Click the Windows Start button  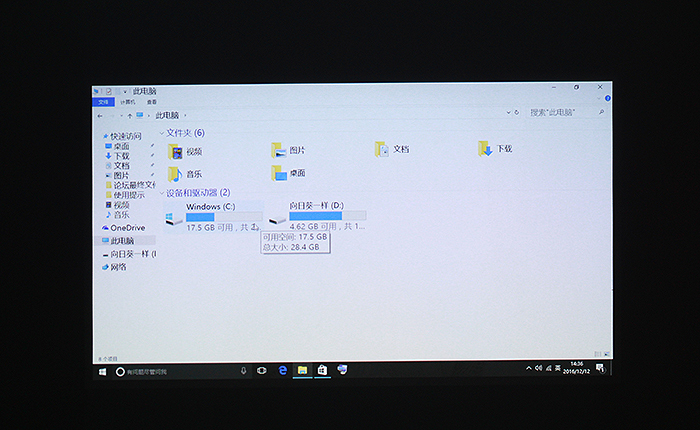point(102,371)
